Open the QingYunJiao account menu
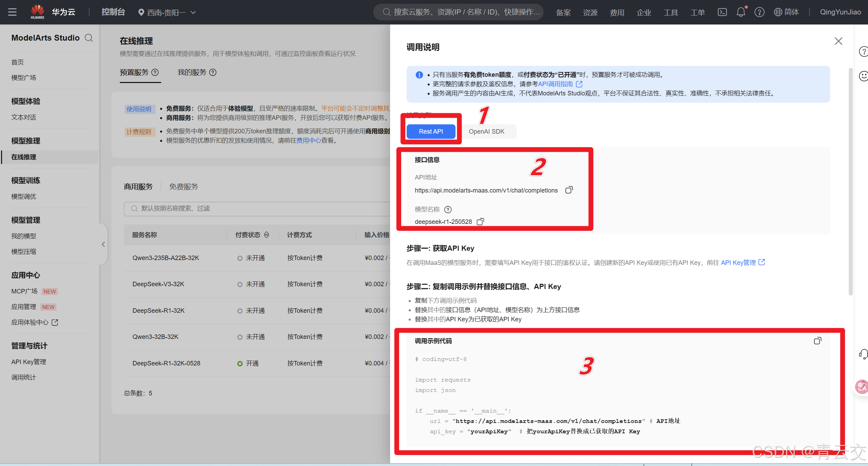 tap(840, 12)
